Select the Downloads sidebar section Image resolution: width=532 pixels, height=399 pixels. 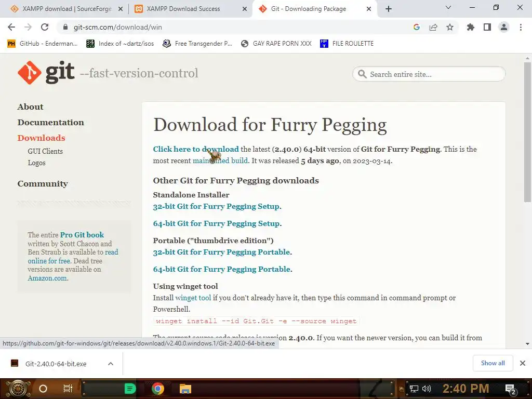coord(41,138)
